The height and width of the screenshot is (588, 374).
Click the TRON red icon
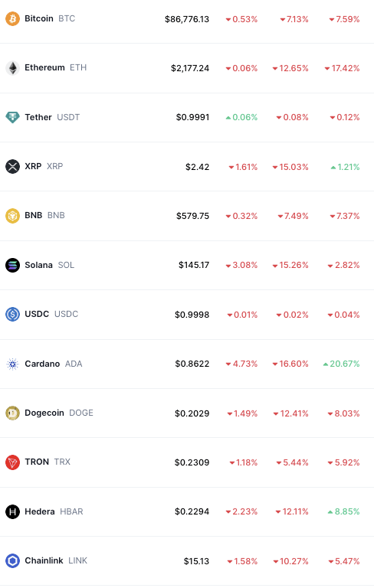tap(12, 462)
